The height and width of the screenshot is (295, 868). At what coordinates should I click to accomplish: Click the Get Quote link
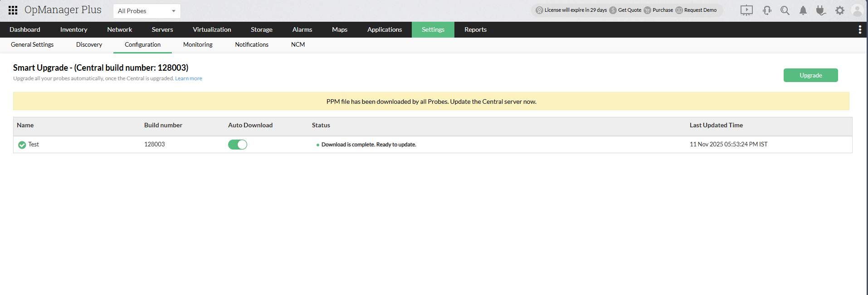click(x=629, y=10)
